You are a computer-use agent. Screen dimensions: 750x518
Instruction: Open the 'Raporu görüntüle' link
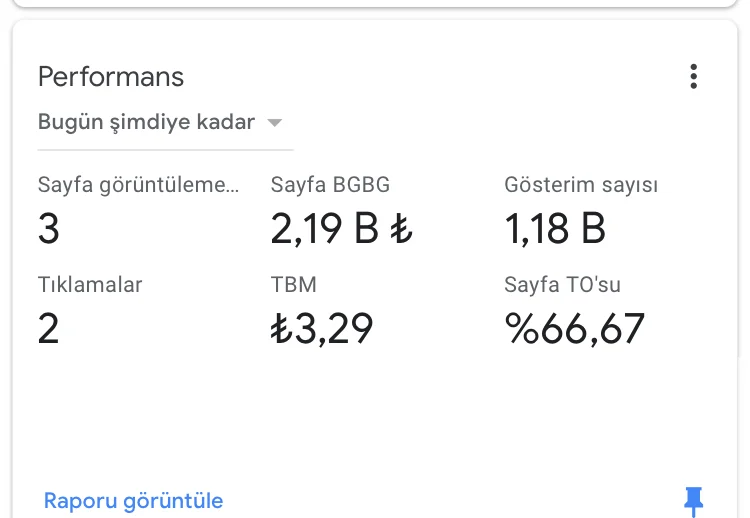pyautogui.click(x=133, y=501)
